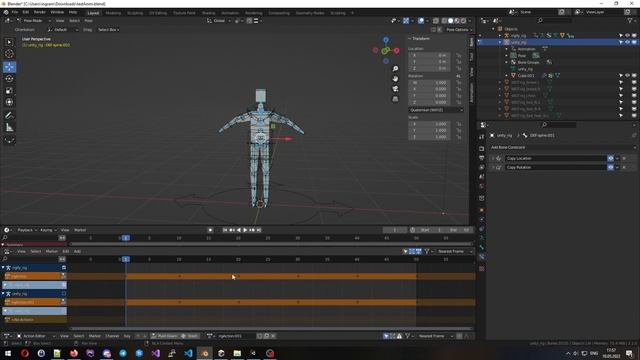Image resolution: width=640 pixels, height=360 pixels.
Task: Click Windows Start button
Action: point(8,353)
